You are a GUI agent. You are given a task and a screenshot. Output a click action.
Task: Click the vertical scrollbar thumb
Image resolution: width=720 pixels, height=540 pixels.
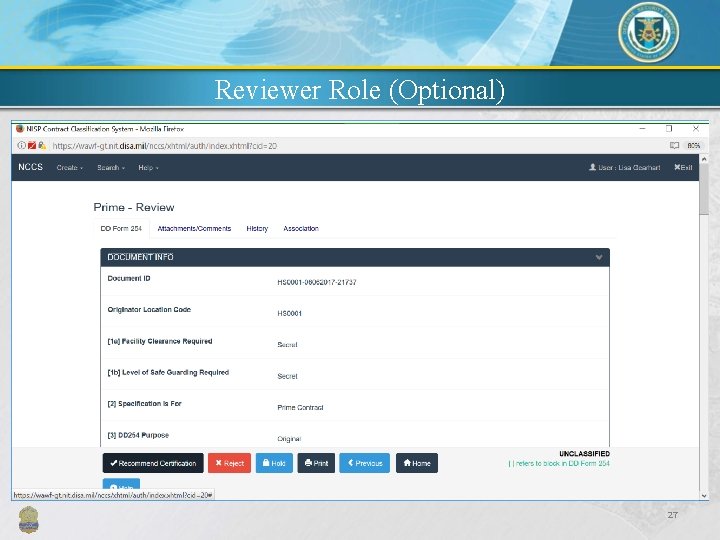pyautogui.click(x=704, y=189)
